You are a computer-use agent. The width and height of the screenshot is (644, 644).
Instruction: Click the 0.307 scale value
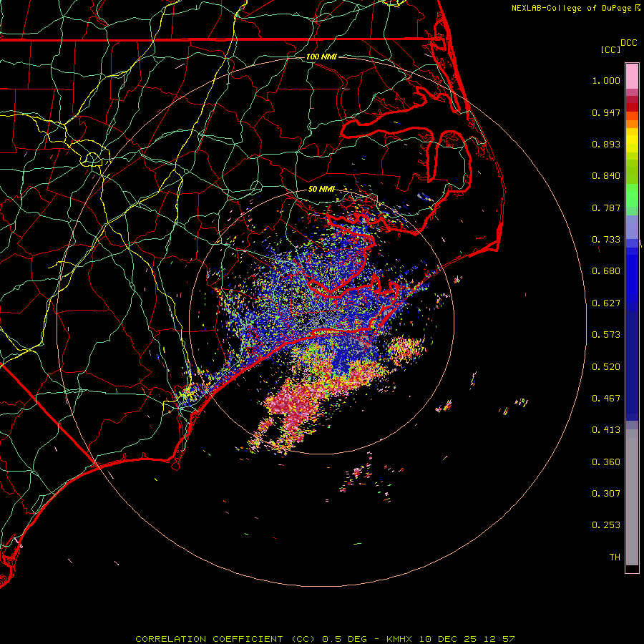[606, 494]
